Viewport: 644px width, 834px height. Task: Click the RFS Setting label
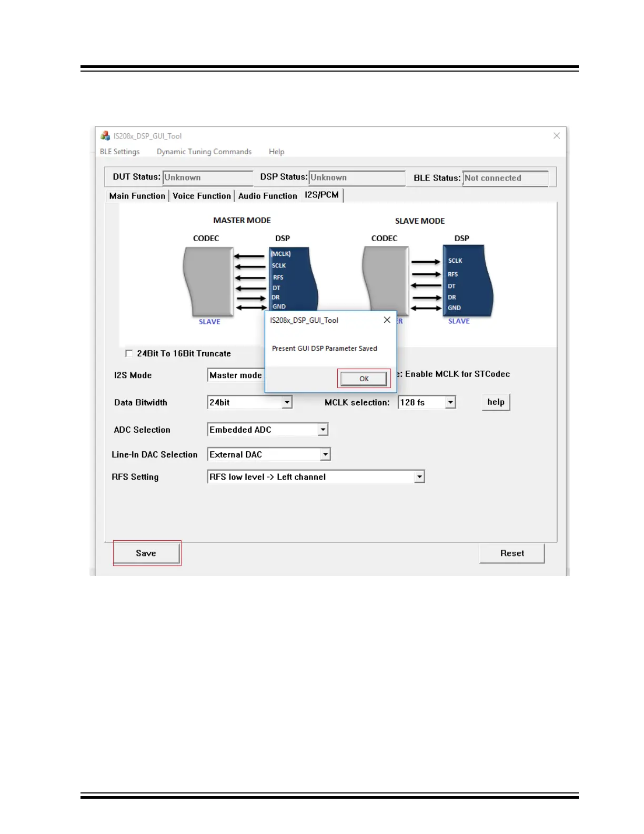[x=135, y=477]
